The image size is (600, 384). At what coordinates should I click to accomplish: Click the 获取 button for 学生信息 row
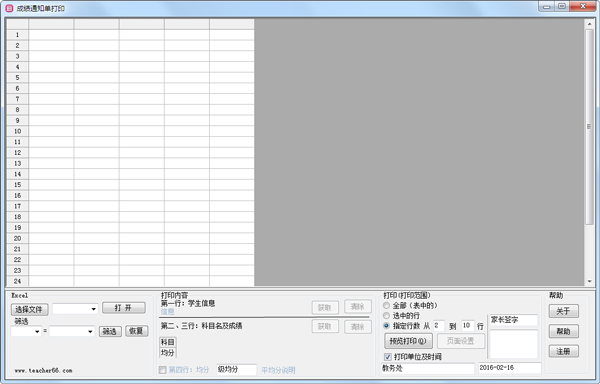tap(325, 308)
